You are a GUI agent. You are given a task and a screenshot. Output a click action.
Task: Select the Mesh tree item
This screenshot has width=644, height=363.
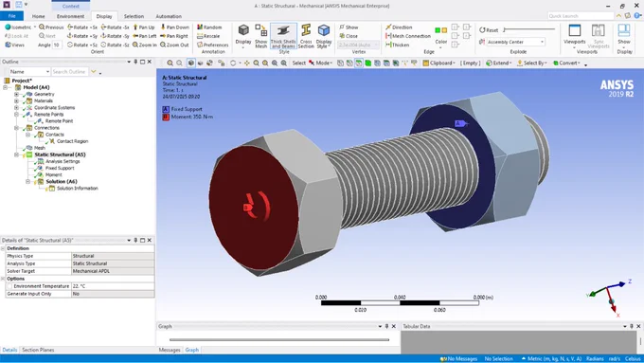(40, 148)
